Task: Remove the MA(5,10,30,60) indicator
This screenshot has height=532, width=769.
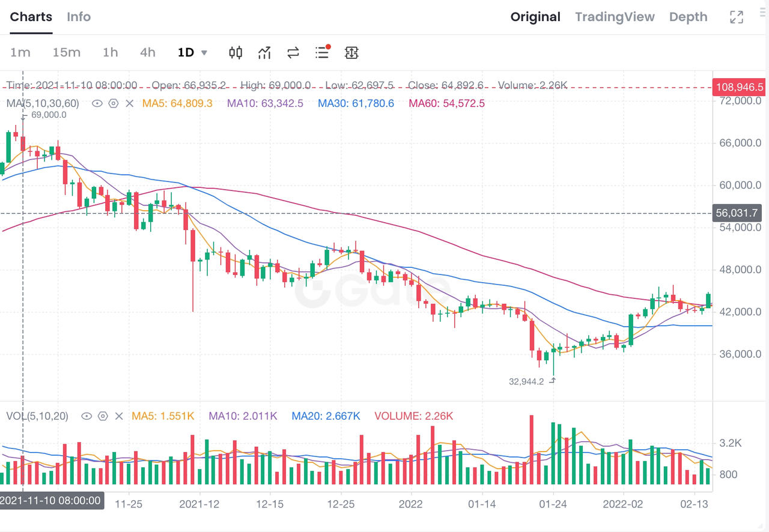Action: point(129,103)
